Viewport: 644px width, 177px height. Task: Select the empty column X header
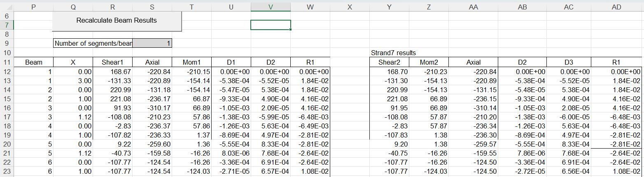(x=350, y=6)
